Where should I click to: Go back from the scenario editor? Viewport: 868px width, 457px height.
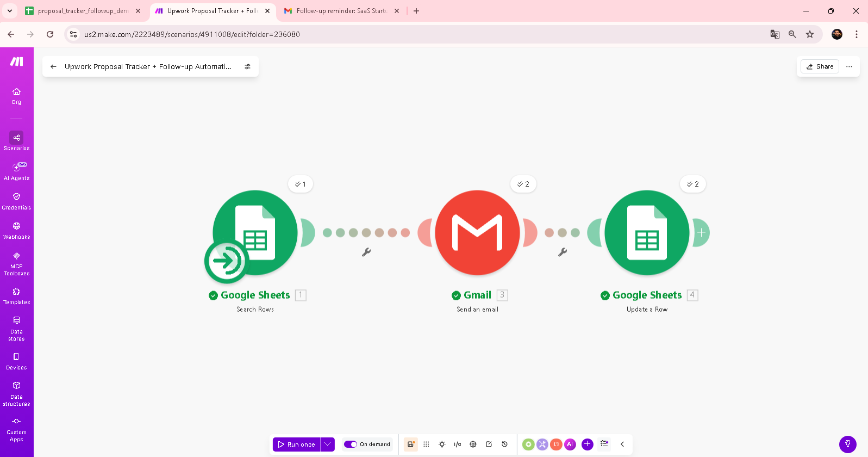[53, 66]
